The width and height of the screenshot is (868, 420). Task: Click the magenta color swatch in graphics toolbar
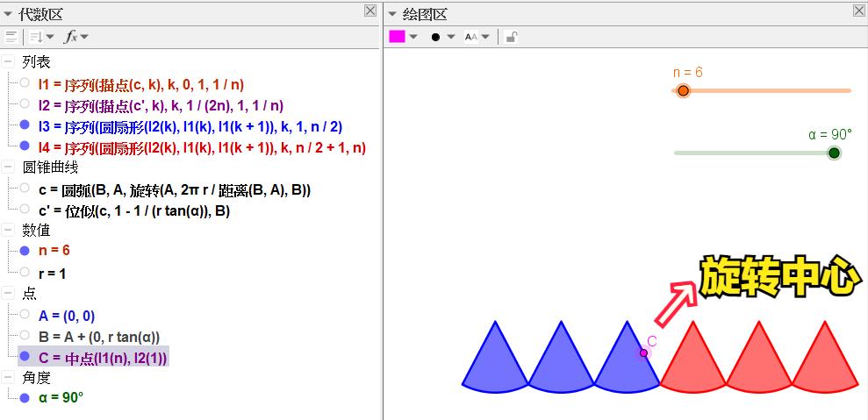(398, 37)
